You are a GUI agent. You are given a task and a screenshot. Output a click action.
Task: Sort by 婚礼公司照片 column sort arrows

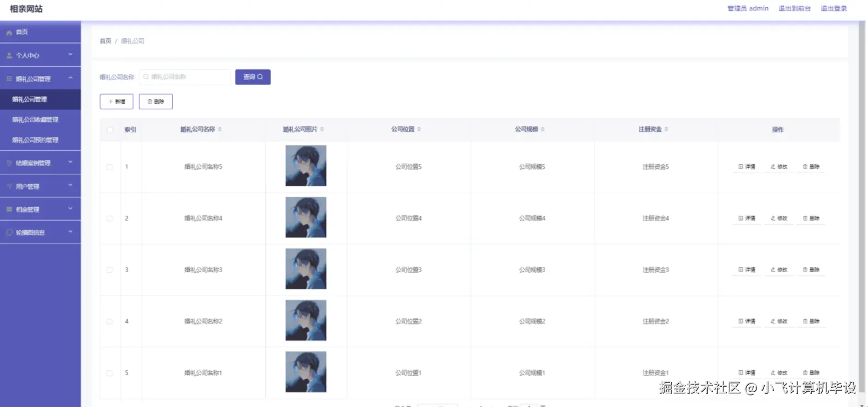pyautogui.click(x=322, y=129)
